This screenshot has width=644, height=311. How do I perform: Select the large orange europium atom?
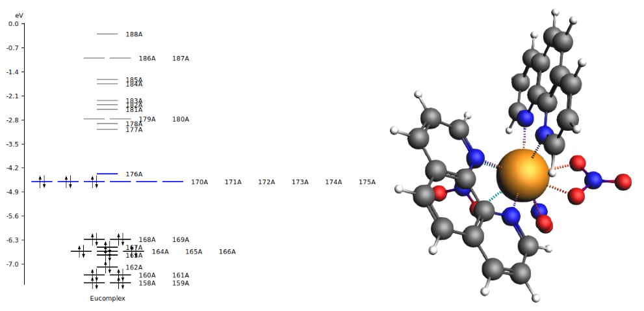[x=523, y=175]
